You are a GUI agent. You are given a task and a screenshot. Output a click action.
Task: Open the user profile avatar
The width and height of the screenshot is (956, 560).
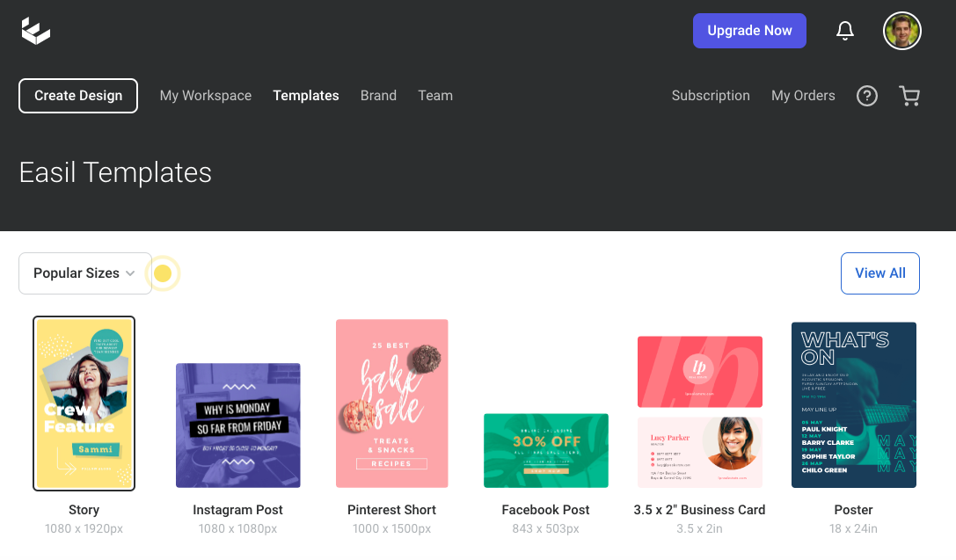pos(901,31)
